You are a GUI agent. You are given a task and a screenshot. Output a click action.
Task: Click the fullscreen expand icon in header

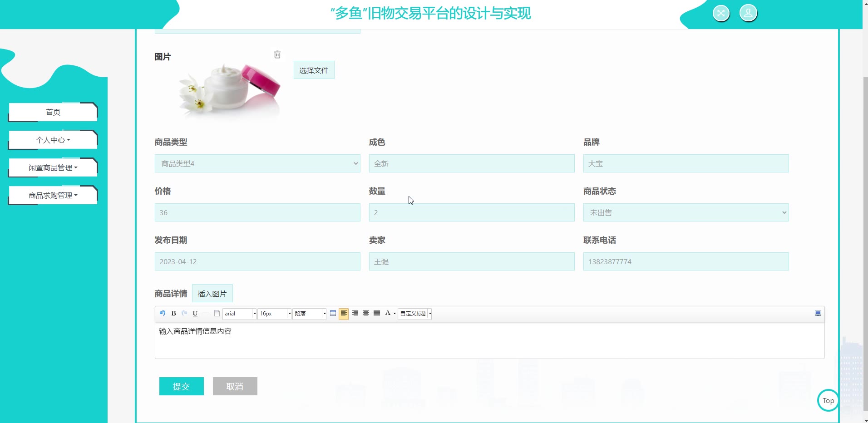coord(720,13)
